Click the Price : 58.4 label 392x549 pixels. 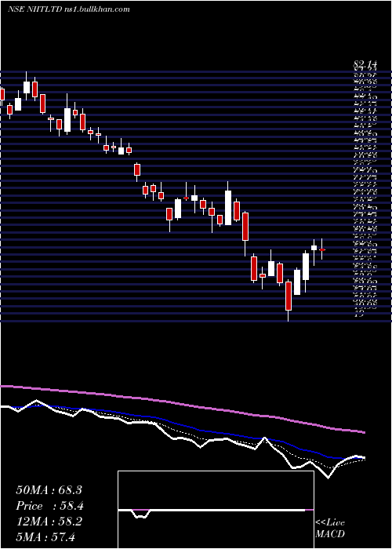pos(49,506)
